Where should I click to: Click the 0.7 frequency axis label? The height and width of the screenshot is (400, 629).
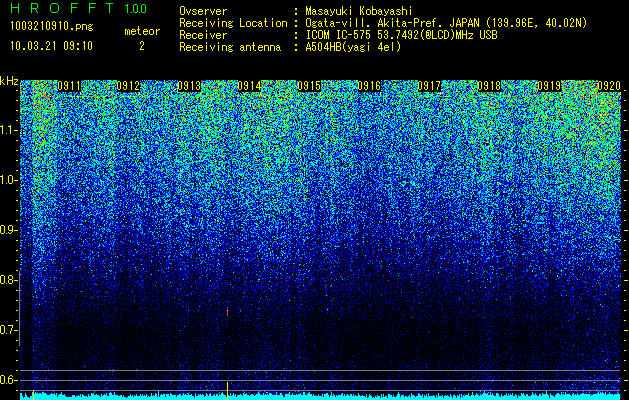[x=8, y=330]
